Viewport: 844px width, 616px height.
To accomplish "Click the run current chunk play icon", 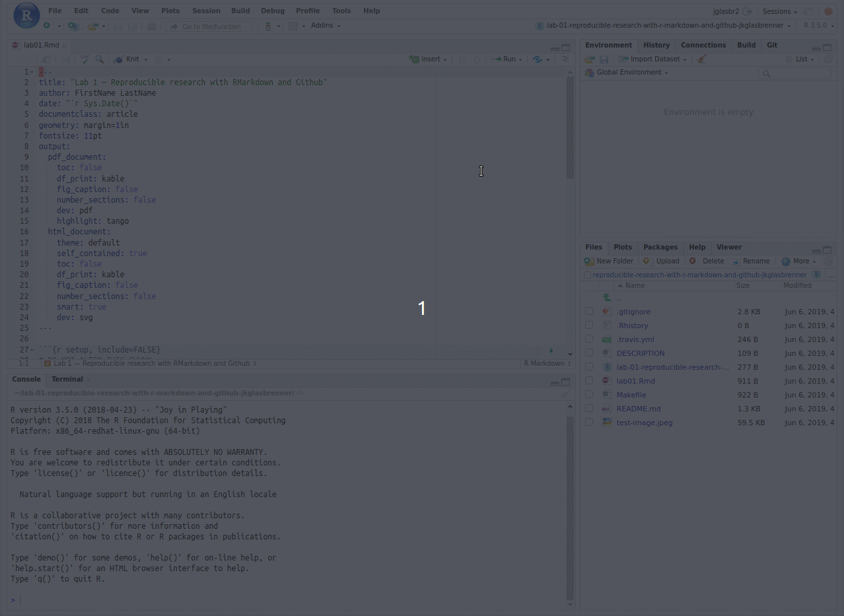I will pyautogui.click(x=551, y=351).
